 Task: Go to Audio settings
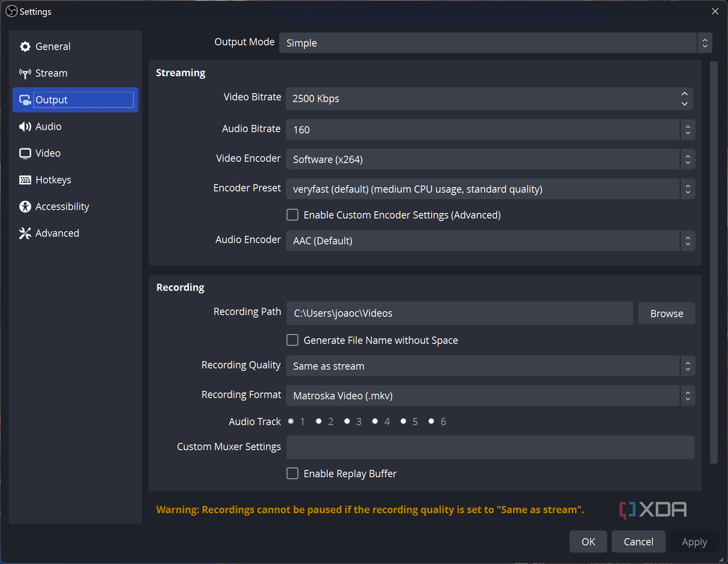coord(75,127)
